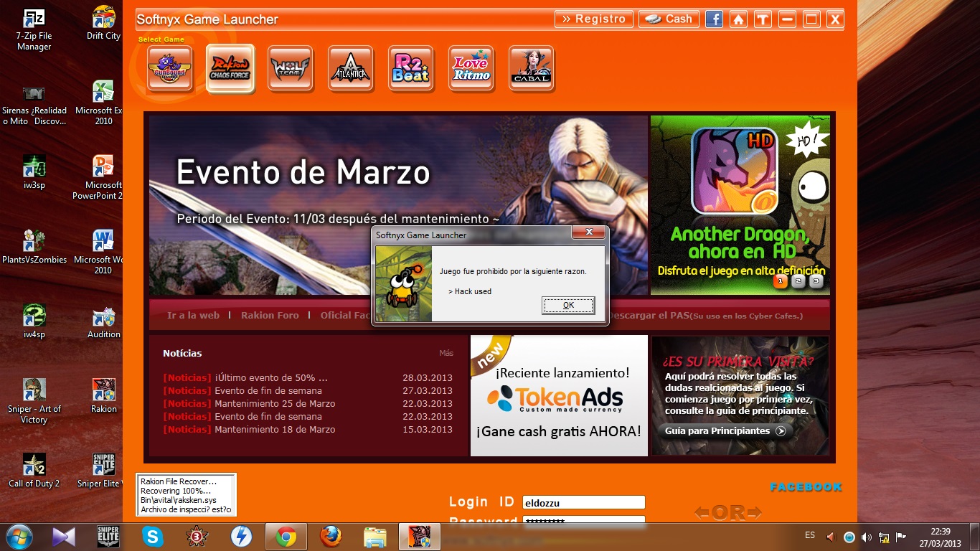Image resolution: width=980 pixels, height=551 pixels.
Task: Choose the Love Ritmo game icon
Action: click(x=471, y=68)
